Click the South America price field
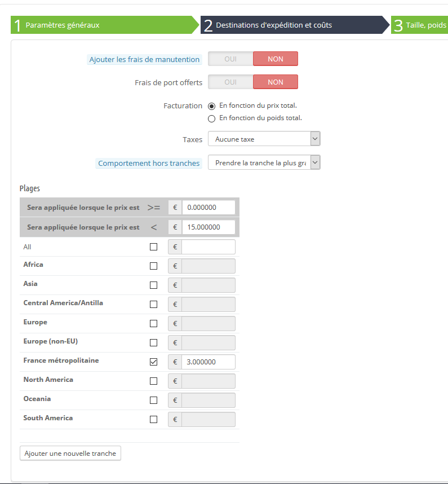This screenshot has width=448, height=484. coord(209,420)
